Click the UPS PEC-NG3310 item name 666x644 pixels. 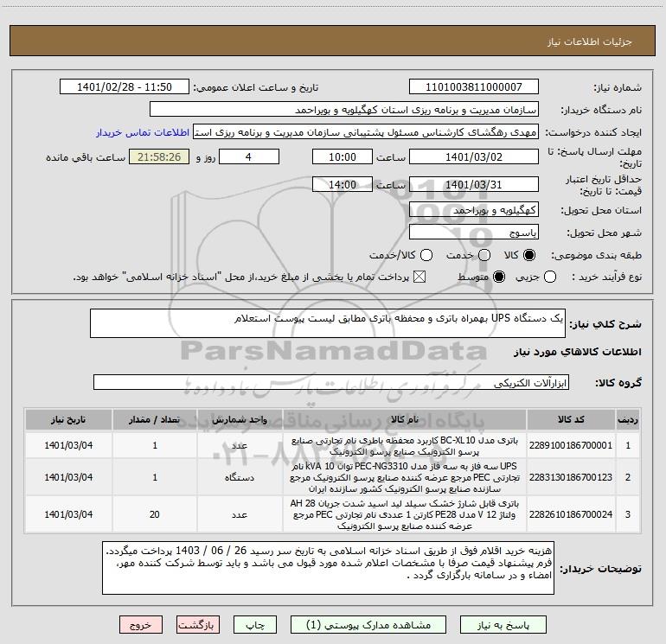click(405, 477)
